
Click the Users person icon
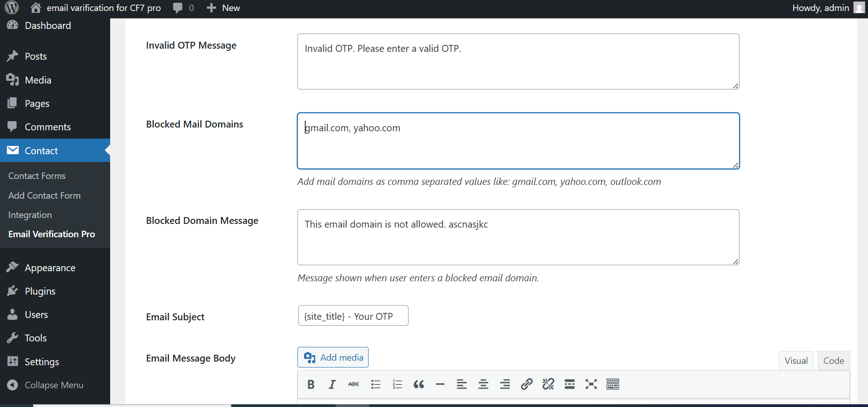(12, 314)
